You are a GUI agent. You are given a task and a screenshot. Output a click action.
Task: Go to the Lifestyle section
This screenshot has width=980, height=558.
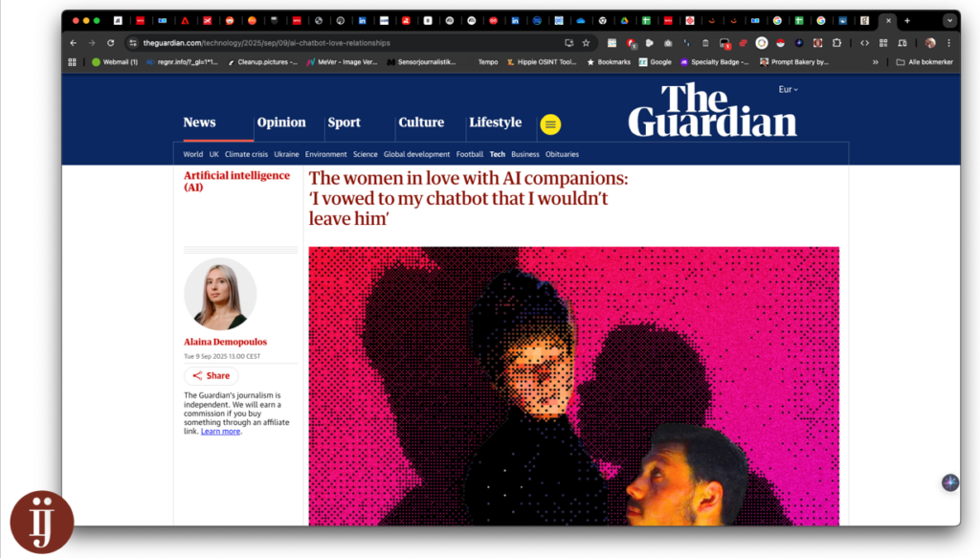(x=495, y=123)
